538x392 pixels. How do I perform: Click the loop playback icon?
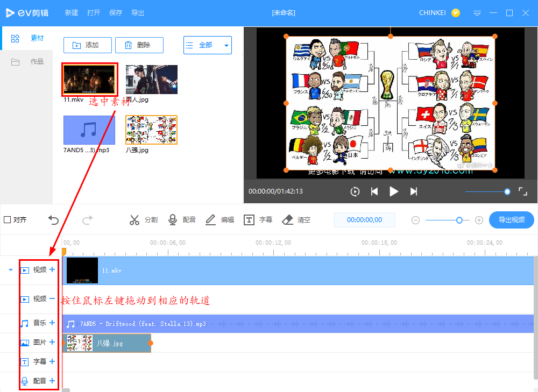(355, 191)
